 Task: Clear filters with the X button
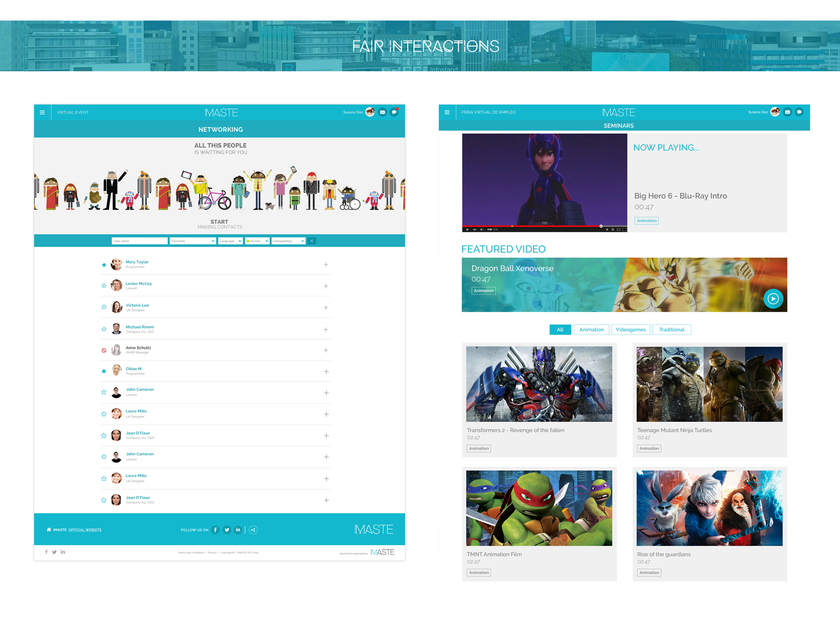coord(311,241)
